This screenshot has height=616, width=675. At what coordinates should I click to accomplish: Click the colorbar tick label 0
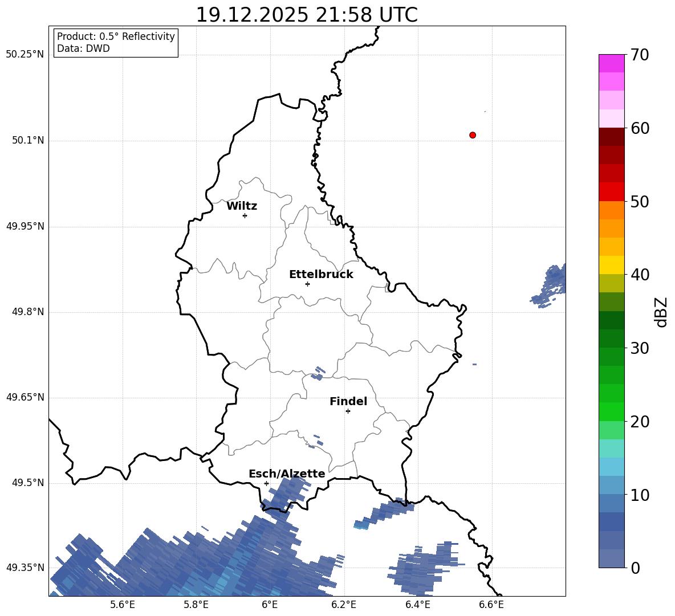point(635,568)
